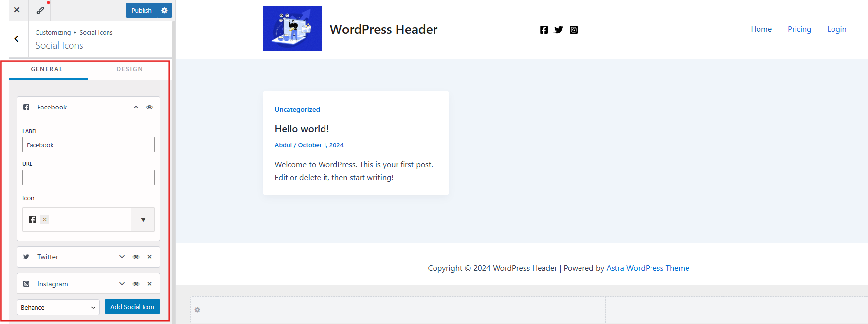868x324 pixels.
Task: Go back using the left arrow
Action: coord(17,39)
